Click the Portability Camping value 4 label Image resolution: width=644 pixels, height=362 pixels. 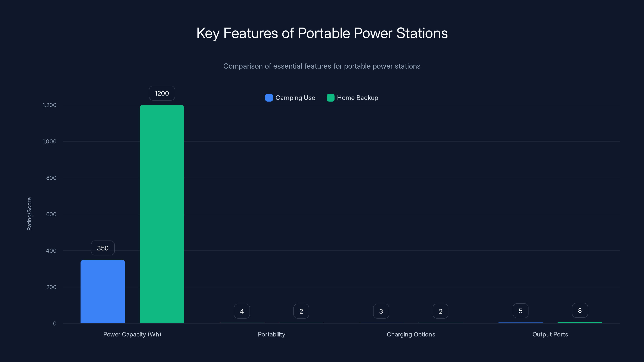pyautogui.click(x=242, y=311)
